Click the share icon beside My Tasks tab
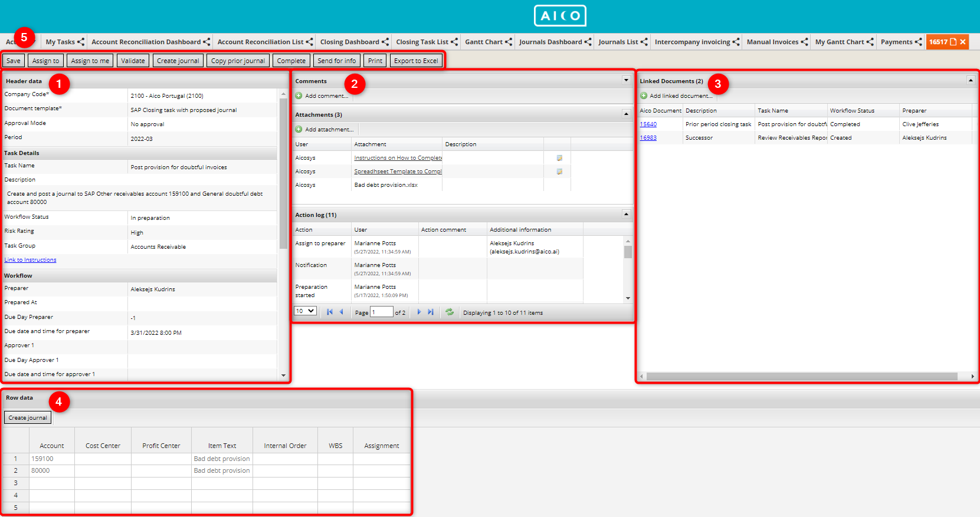 (81, 42)
